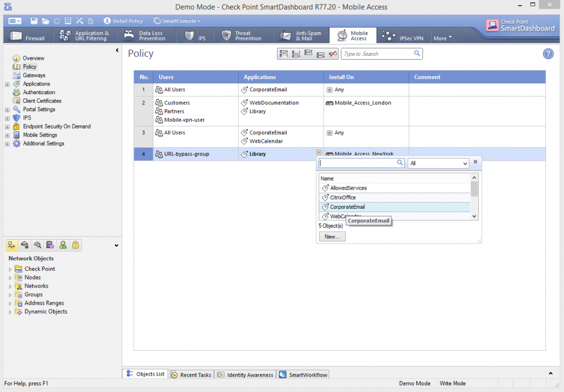Open the Anti-Spam & Mail tab
Screen dimensions: 564x392
pos(301,36)
